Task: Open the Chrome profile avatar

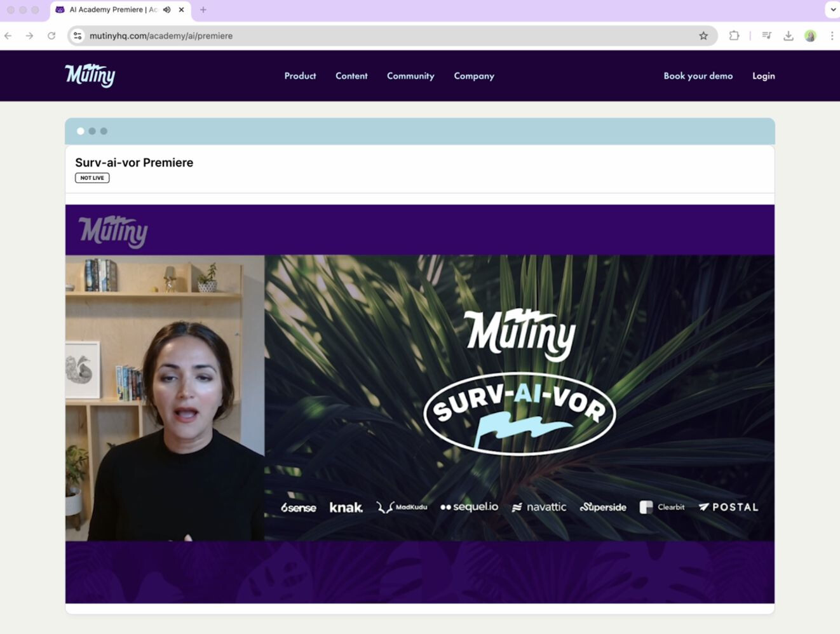Action: pyautogui.click(x=810, y=36)
